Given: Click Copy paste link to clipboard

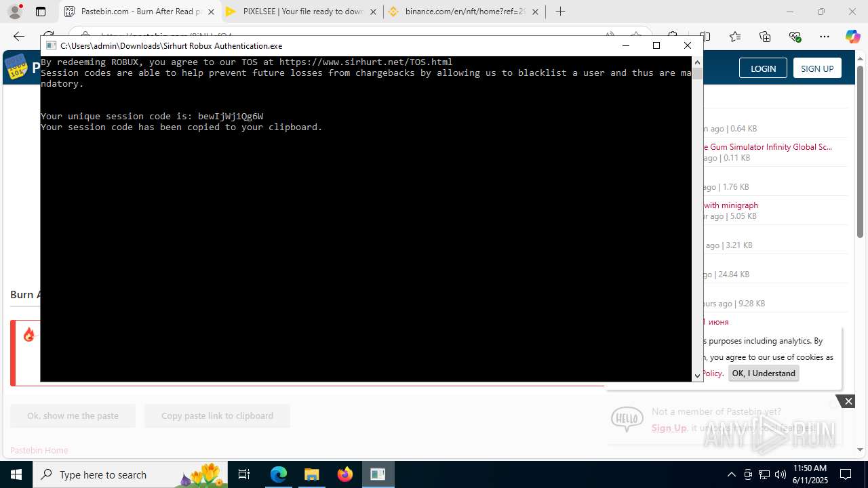Looking at the screenshot, I should [x=217, y=415].
